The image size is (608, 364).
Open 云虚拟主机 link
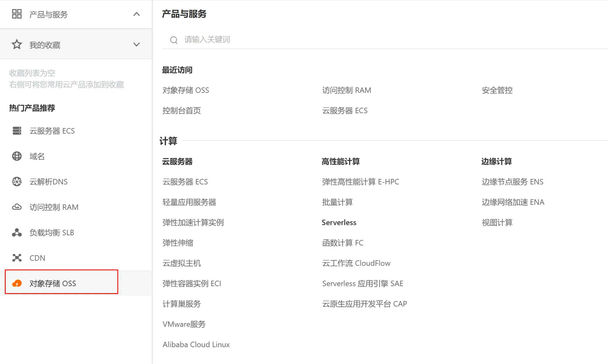pos(182,263)
